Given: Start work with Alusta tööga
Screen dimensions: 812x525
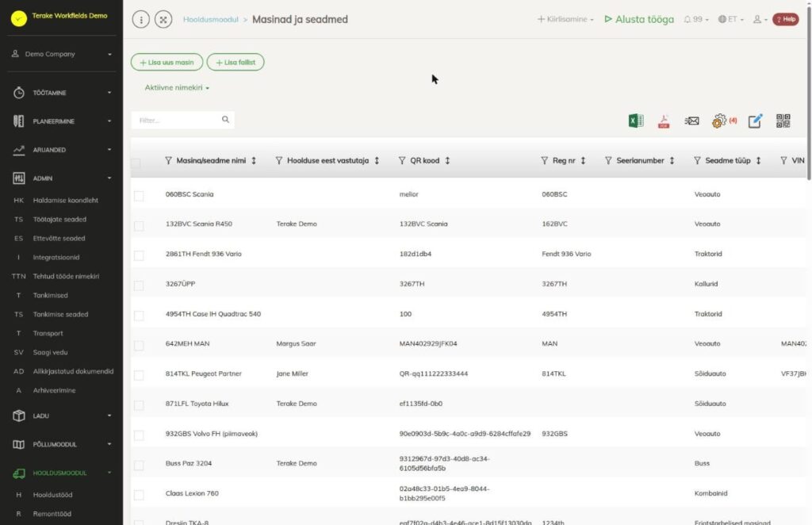Looking at the screenshot, I should [x=639, y=19].
